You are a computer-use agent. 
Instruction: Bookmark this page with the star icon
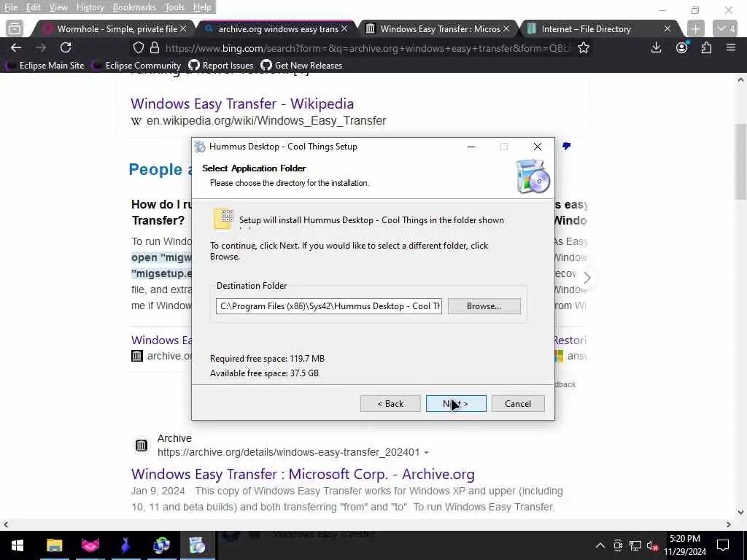(583, 47)
